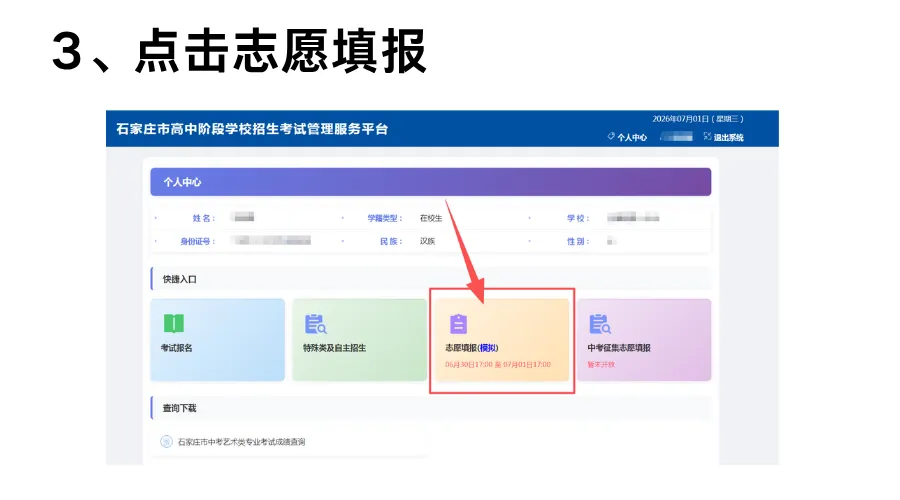Open the 志愿填报(模拟) card

coord(502,339)
